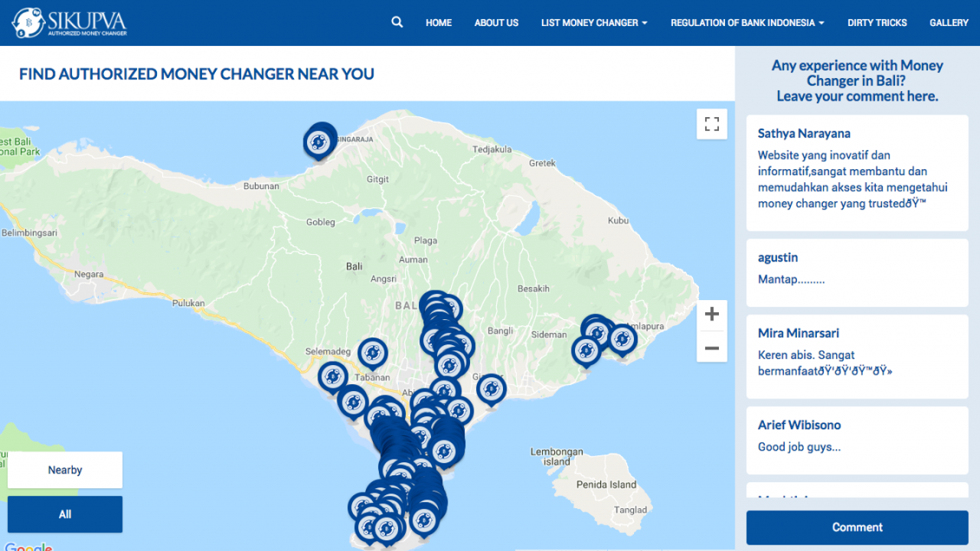Viewport: 980px width, 551px height.
Task: Open the Google logo on the map
Action: point(28,546)
